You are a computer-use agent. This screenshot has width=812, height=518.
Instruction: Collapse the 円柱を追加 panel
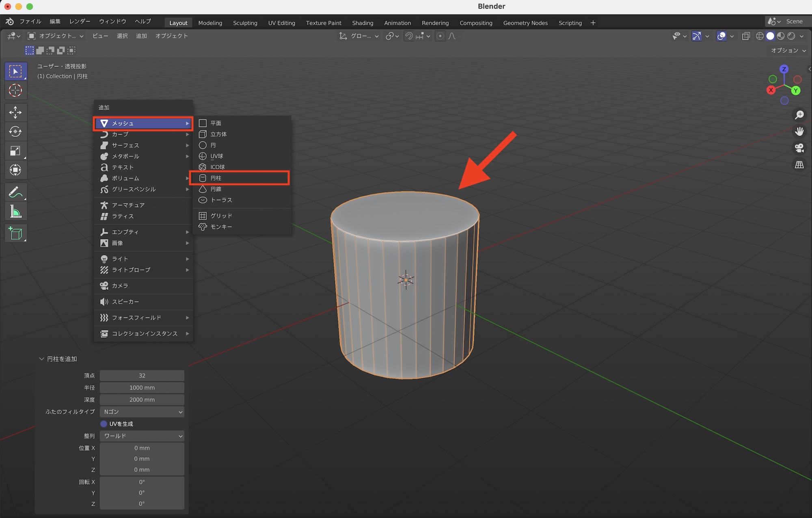pos(41,359)
